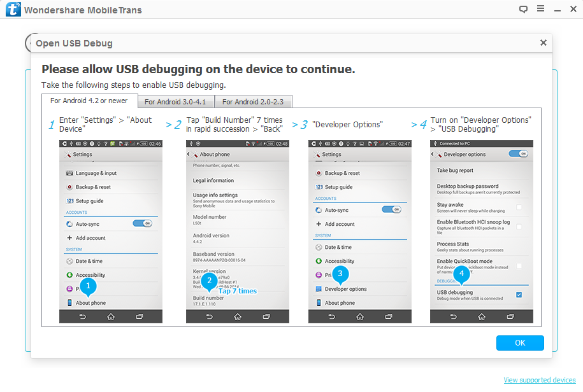Click back arrow beside About phone header

[x=189, y=155]
